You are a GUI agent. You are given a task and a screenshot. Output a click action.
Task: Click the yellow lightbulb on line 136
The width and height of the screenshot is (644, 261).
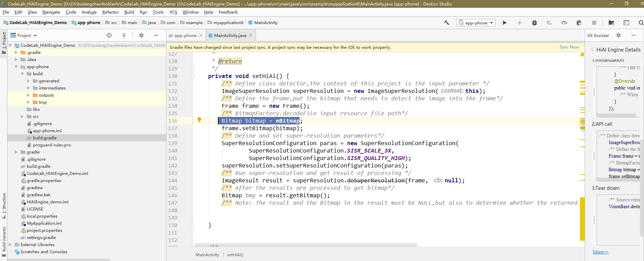(199, 120)
